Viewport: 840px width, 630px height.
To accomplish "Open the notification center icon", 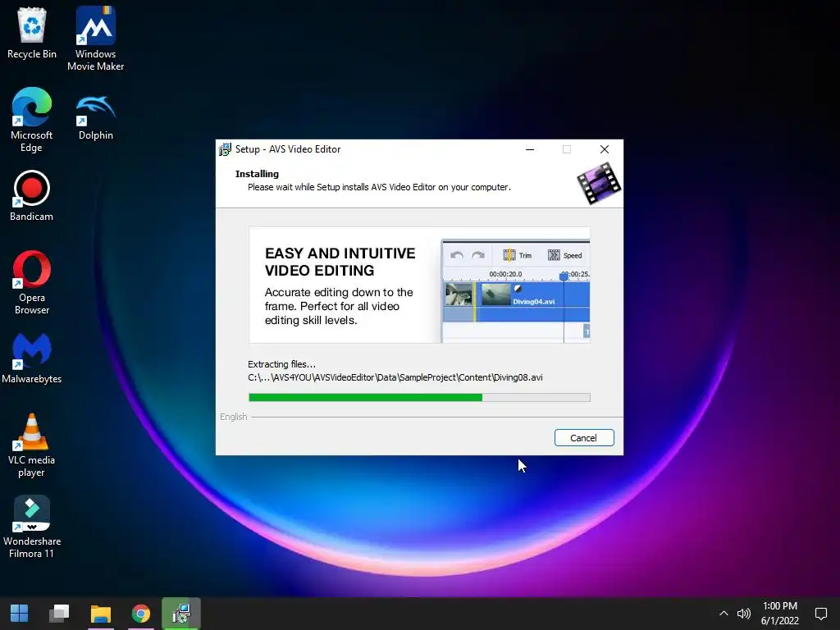I will click(x=820, y=614).
